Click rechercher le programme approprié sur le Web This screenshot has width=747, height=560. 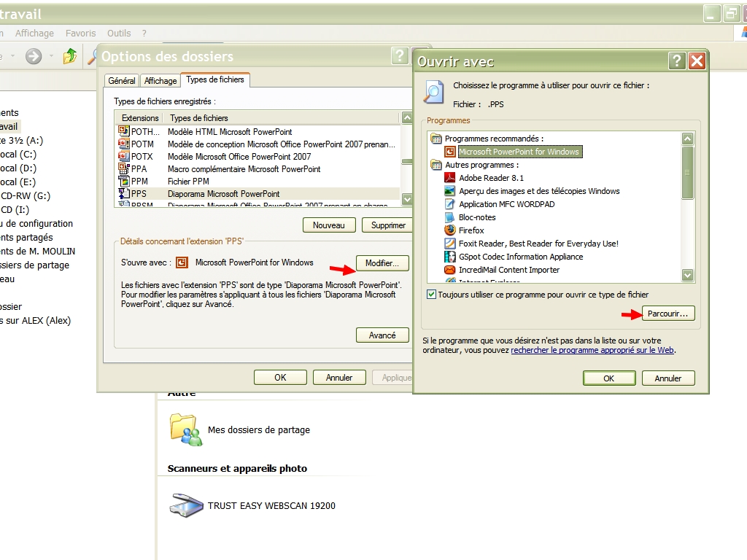tap(592, 350)
